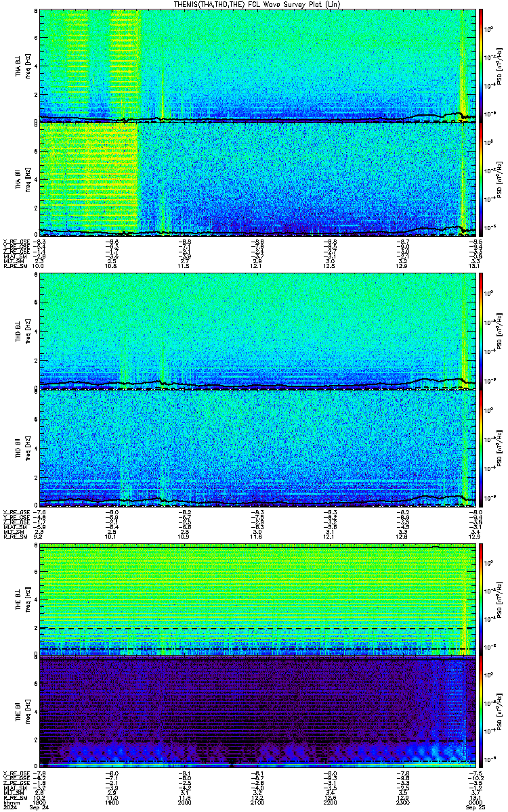Click the THA B-perpendicular PSD color bar
This screenshot has height=812, width=508.
coord(482,66)
